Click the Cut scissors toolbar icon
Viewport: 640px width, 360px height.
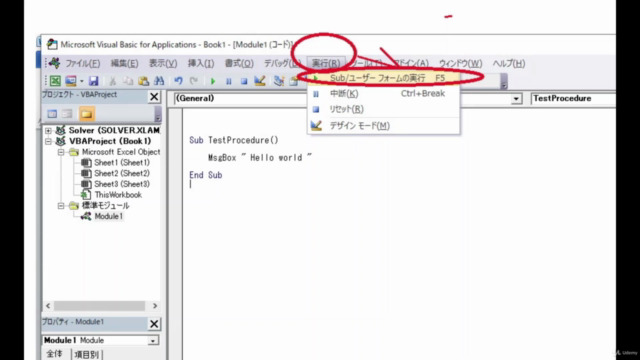113,81
